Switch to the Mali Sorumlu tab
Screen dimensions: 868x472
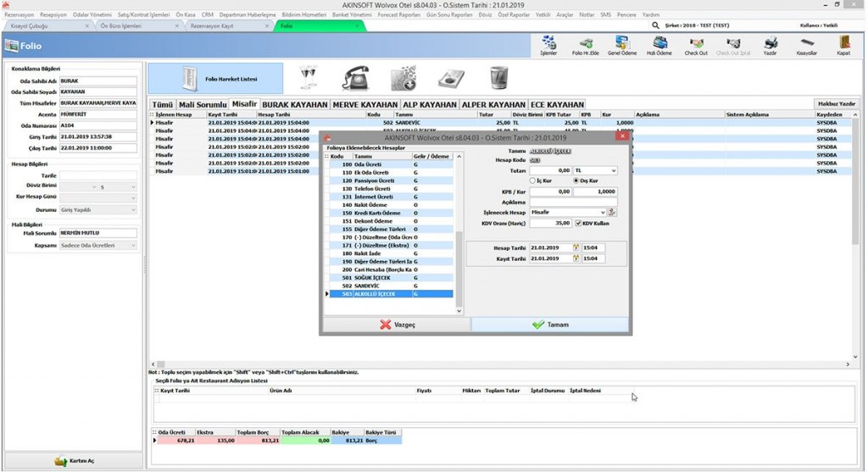pos(203,104)
